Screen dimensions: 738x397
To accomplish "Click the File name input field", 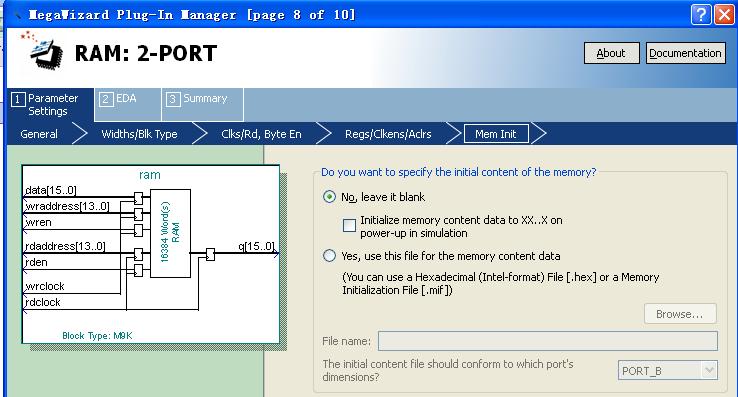I will [x=548, y=341].
